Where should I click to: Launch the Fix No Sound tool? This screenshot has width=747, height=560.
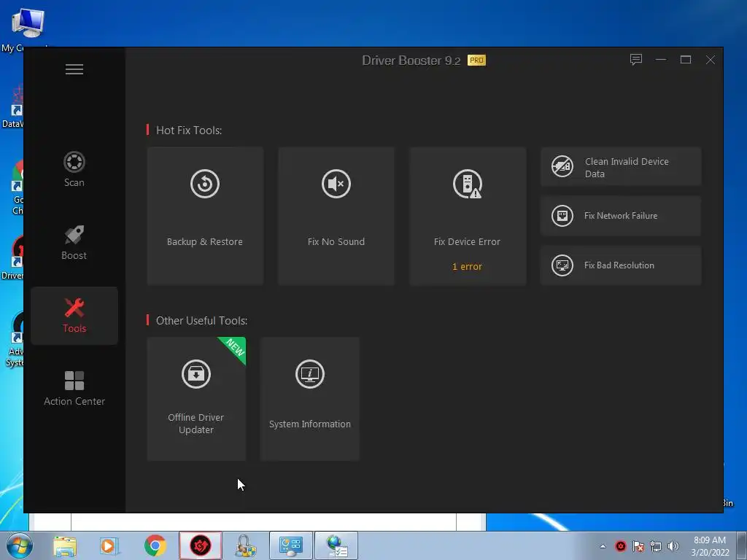pos(336,216)
